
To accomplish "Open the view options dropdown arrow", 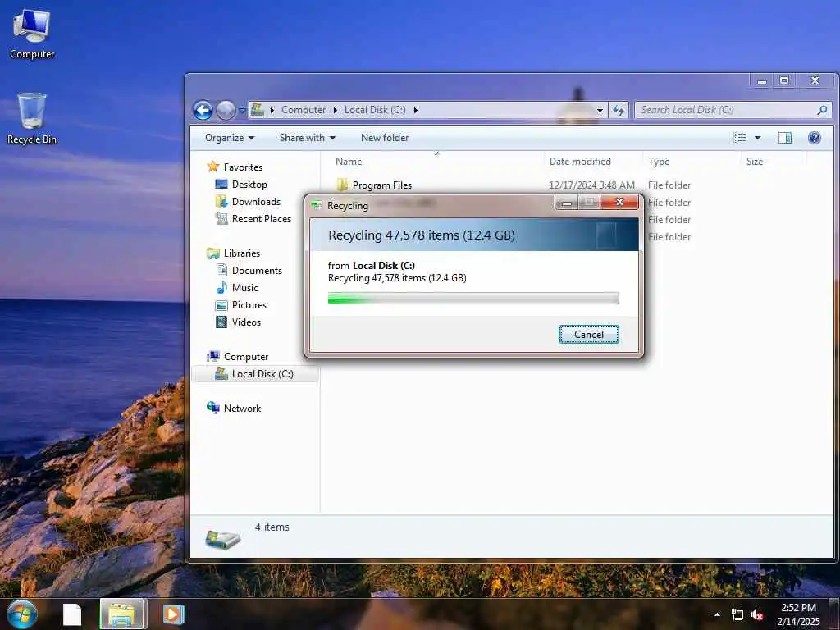I will (757, 138).
